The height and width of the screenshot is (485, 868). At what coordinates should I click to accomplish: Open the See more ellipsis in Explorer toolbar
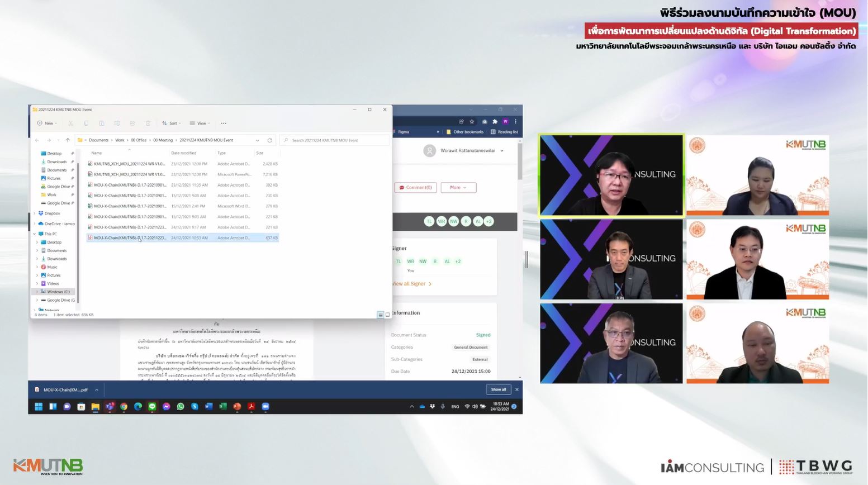[x=224, y=123]
